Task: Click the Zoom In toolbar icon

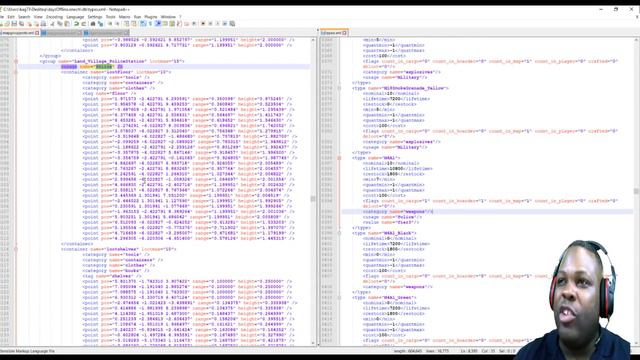Action: (110, 24)
